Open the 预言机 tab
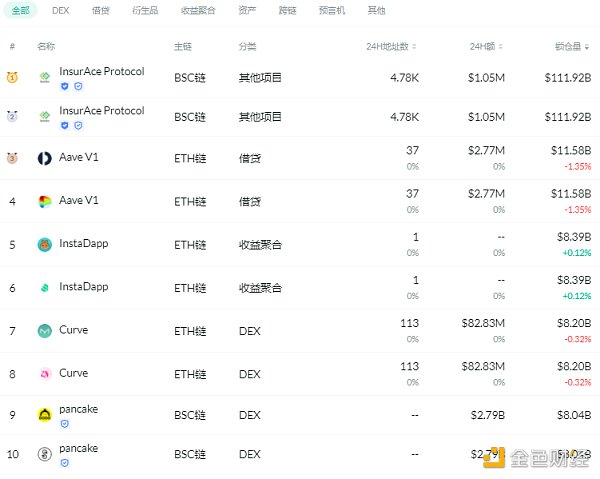Viewport: 600px width, 479px height. (x=332, y=10)
